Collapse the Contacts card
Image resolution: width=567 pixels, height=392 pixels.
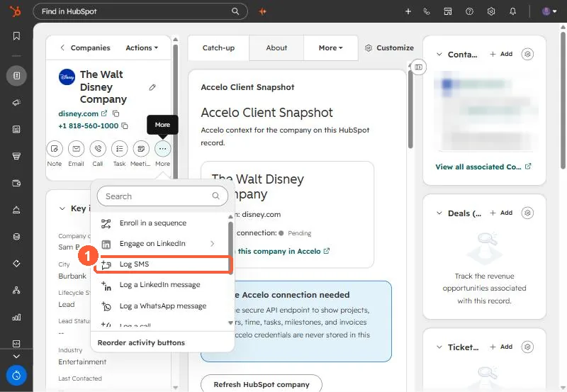(x=439, y=55)
